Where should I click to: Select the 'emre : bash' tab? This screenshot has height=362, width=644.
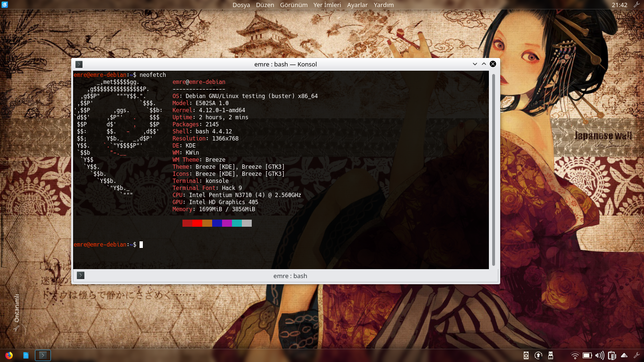[285, 276]
